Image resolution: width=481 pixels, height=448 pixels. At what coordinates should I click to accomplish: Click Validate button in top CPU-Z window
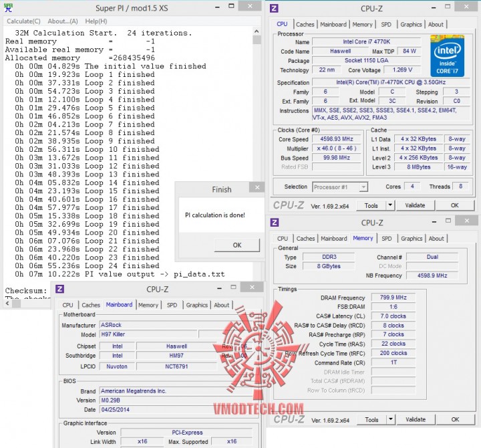(x=415, y=205)
